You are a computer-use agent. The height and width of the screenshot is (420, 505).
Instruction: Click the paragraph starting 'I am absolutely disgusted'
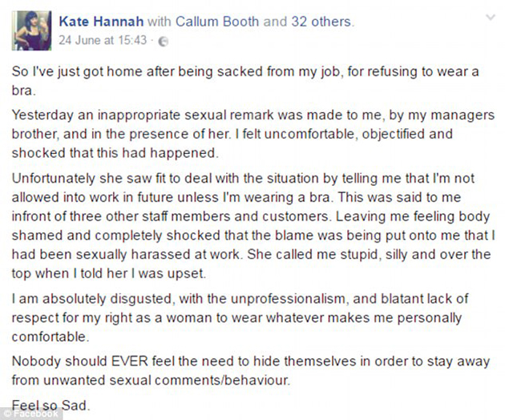[240, 318]
